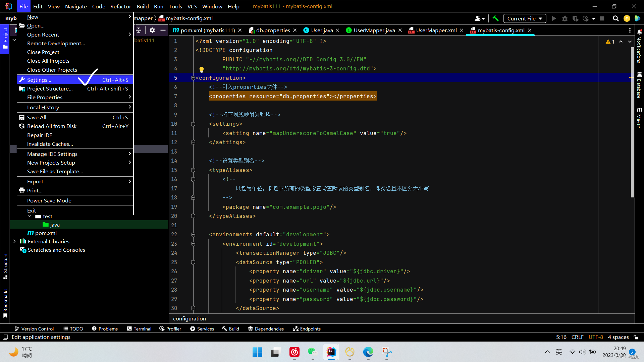
Task: Open the Database tool window
Action: pos(639,85)
